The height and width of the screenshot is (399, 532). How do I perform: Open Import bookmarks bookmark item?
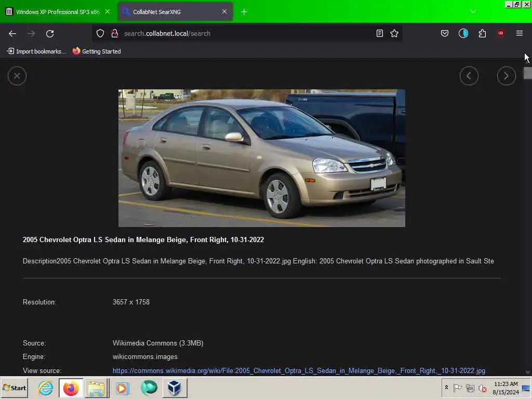[36, 51]
